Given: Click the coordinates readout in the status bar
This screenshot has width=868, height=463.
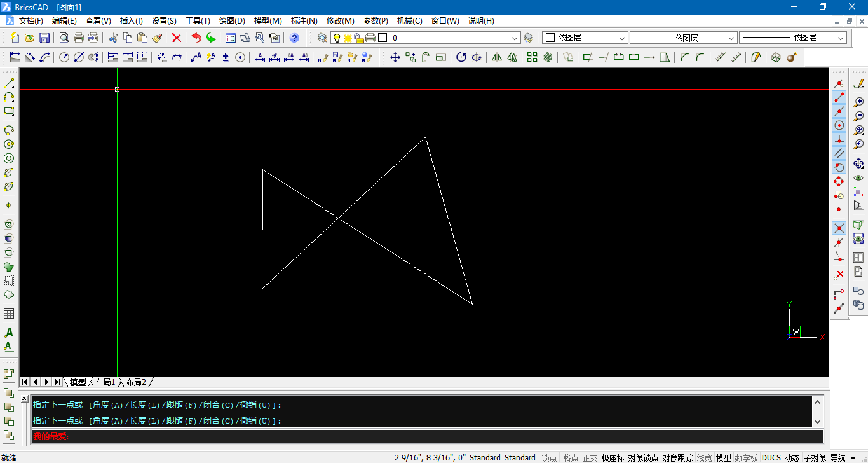Looking at the screenshot, I should click(x=430, y=458).
